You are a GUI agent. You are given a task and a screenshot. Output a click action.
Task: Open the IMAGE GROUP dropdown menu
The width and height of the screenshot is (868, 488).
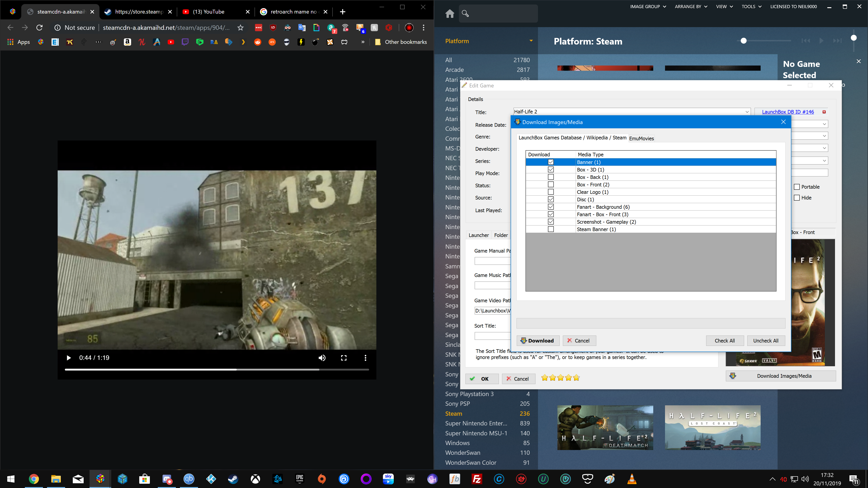click(x=648, y=6)
